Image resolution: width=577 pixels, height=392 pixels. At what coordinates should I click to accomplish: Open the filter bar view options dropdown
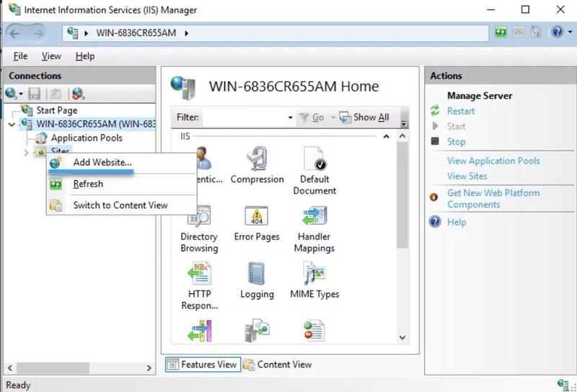(x=404, y=122)
